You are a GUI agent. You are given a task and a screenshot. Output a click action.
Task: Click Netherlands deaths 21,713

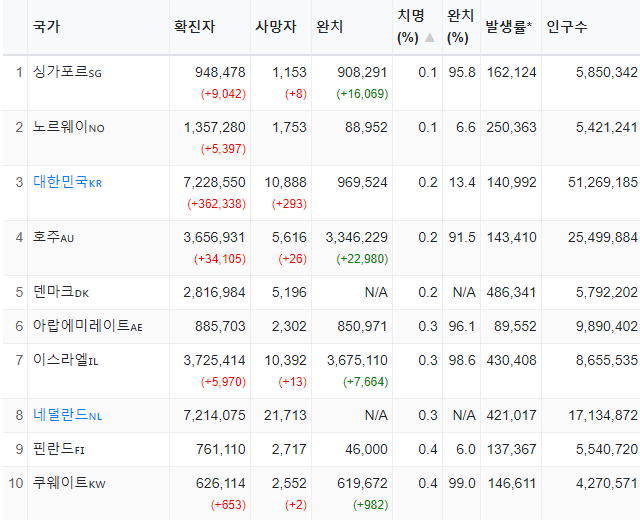(x=285, y=416)
